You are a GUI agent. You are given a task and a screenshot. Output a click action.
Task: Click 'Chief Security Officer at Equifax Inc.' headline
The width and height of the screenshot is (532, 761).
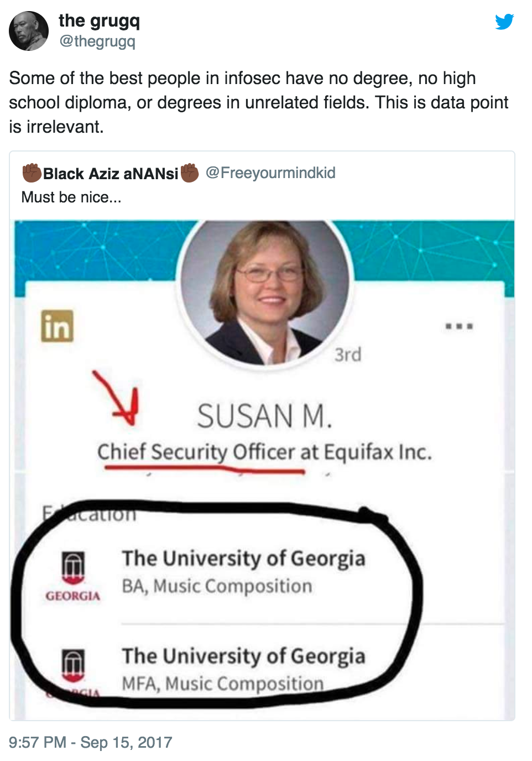coord(264,452)
